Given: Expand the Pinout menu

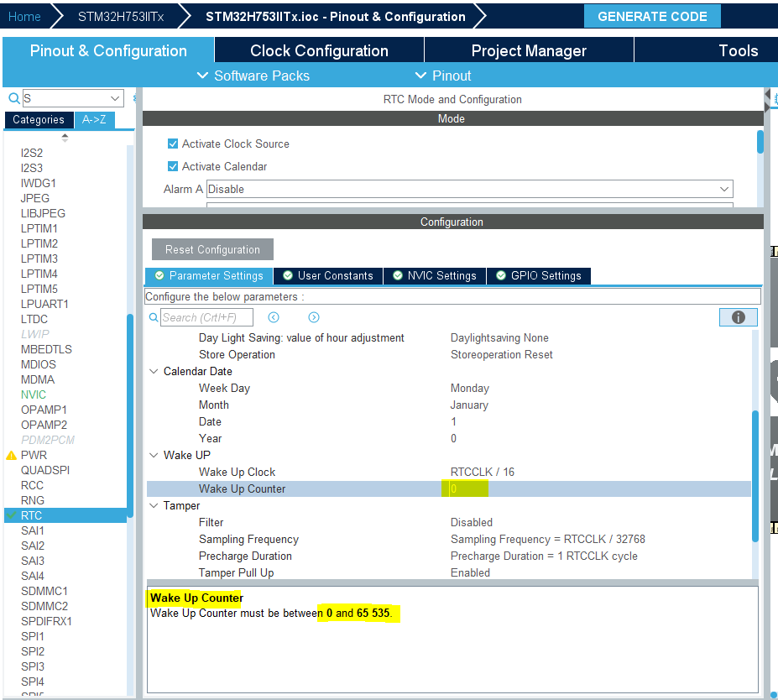Looking at the screenshot, I should pos(443,76).
